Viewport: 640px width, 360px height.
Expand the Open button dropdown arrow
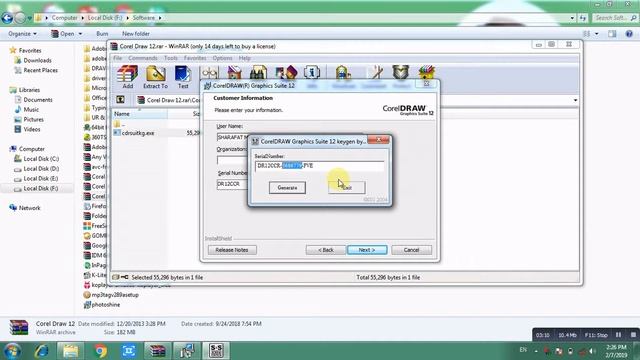(x=80, y=34)
